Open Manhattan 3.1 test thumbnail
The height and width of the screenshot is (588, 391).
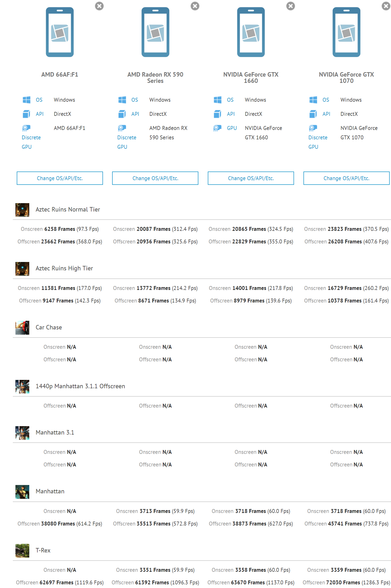pyautogui.click(x=22, y=433)
